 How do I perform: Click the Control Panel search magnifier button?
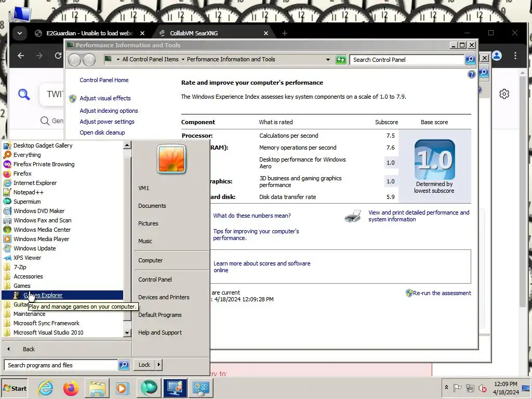[x=470, y=60]
